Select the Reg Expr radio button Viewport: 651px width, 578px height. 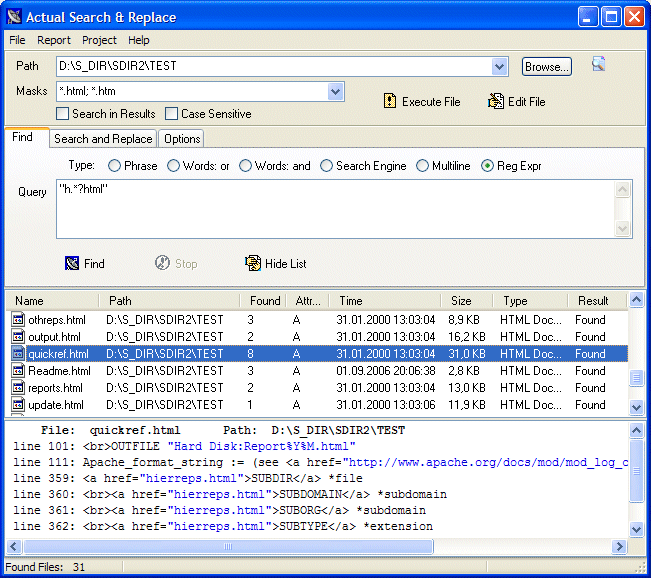[487, 166]
